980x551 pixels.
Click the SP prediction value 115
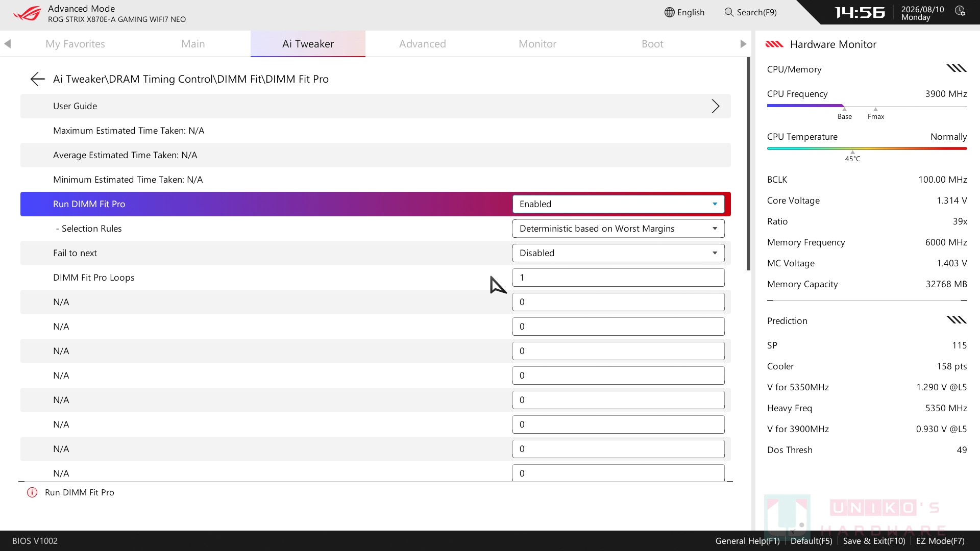coord(959,345)
